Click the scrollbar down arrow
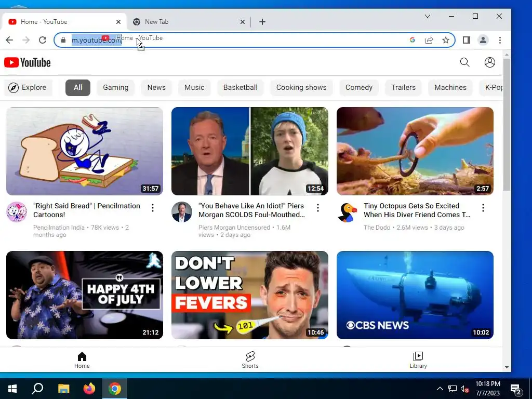532x399 pixels. coord(507,367)
